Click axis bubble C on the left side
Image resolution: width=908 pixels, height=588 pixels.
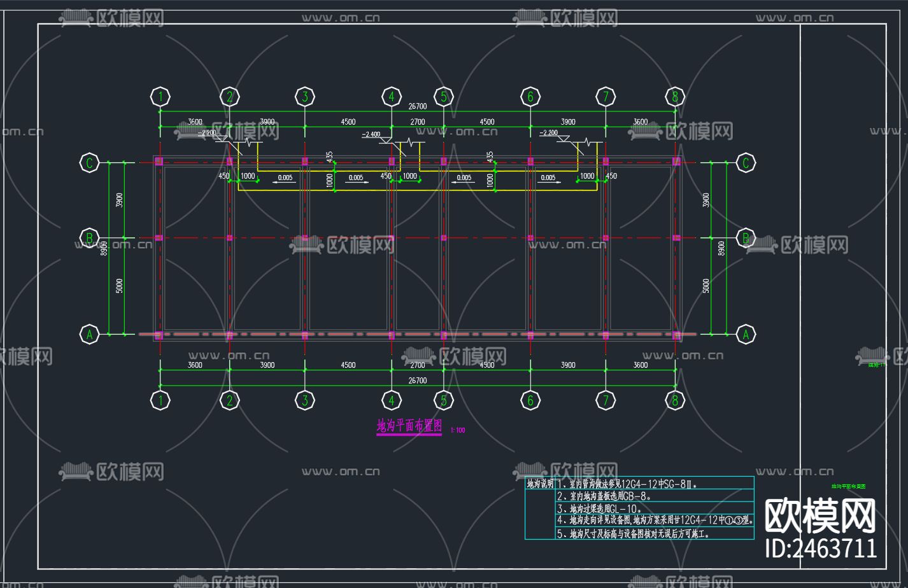click(x=89, y=163)
